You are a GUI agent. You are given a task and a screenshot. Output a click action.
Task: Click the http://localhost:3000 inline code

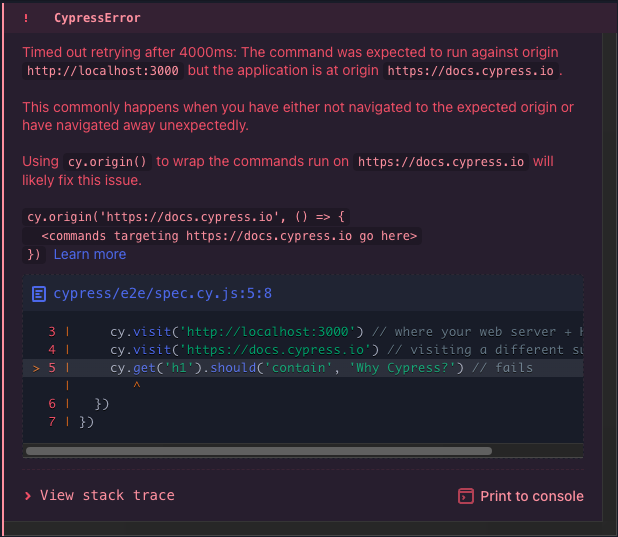point(104,71)
